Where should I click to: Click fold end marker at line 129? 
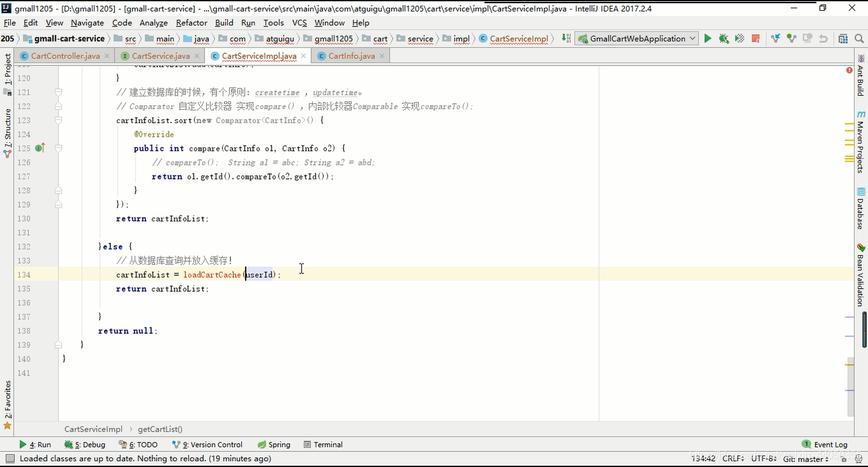pos(58,204)
